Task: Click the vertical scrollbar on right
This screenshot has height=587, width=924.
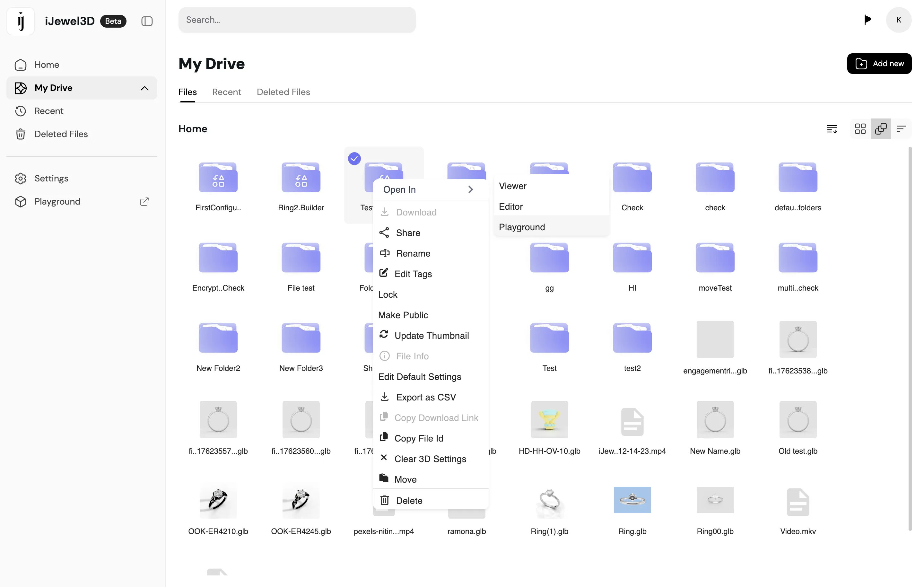Action: (910, 338)
